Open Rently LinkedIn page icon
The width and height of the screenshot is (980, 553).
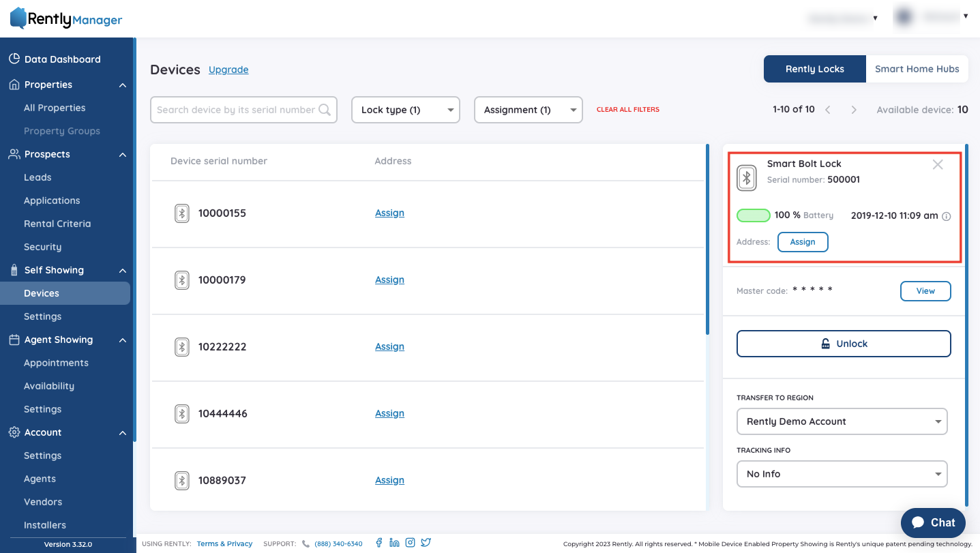pyautogui.click(x=394, y=543)
